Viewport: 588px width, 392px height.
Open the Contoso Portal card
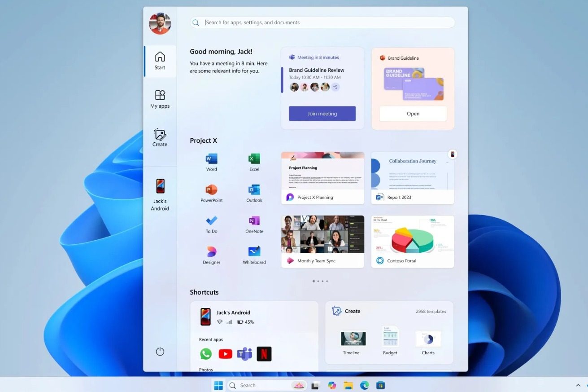(x=413, y=241)
